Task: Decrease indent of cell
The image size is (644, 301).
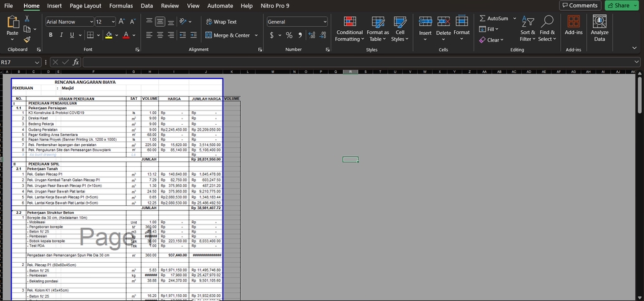Action: pyautogui.click(x=182, y=36)
